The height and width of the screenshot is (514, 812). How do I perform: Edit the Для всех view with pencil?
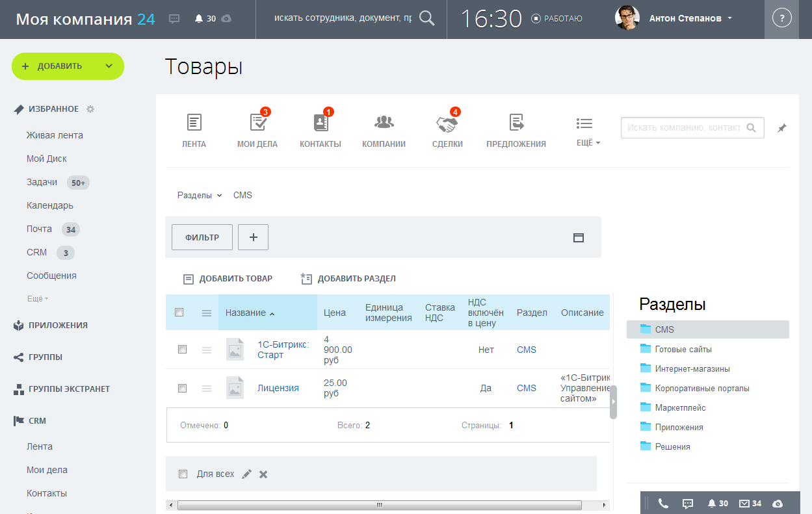pyautogui.click(x=246, y=474)
